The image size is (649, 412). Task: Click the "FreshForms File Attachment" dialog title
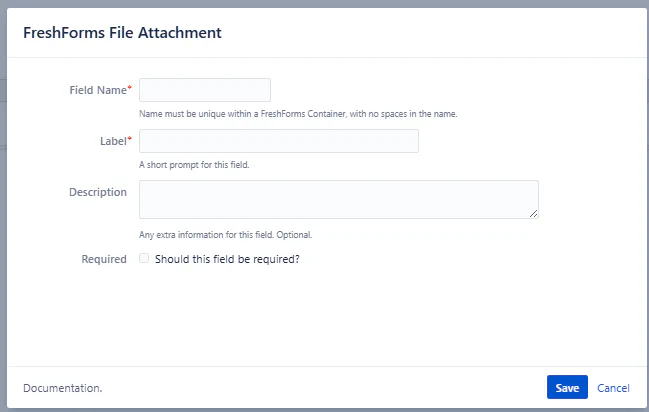(x=122, y=33)
